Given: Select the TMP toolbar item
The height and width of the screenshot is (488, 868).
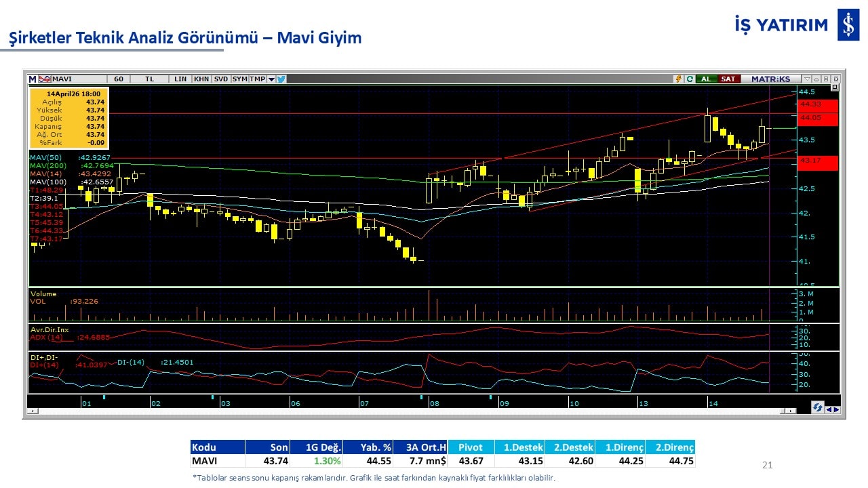Looking at the screenshot, I should [x=257, y=79].
